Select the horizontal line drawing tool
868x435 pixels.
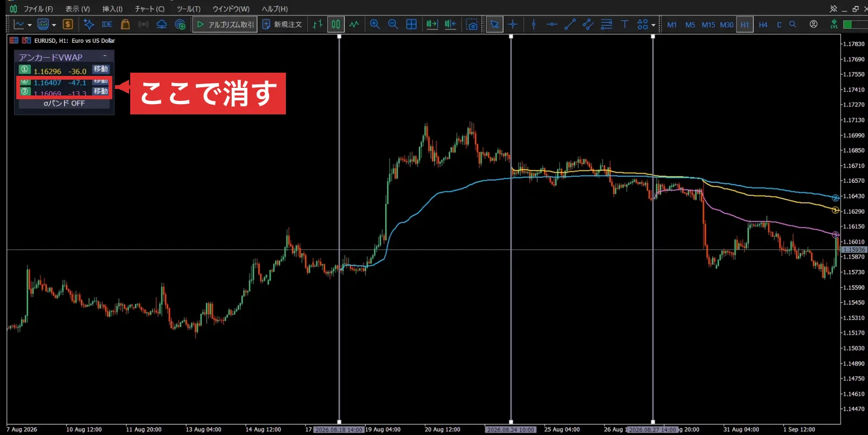pos(552,24)
